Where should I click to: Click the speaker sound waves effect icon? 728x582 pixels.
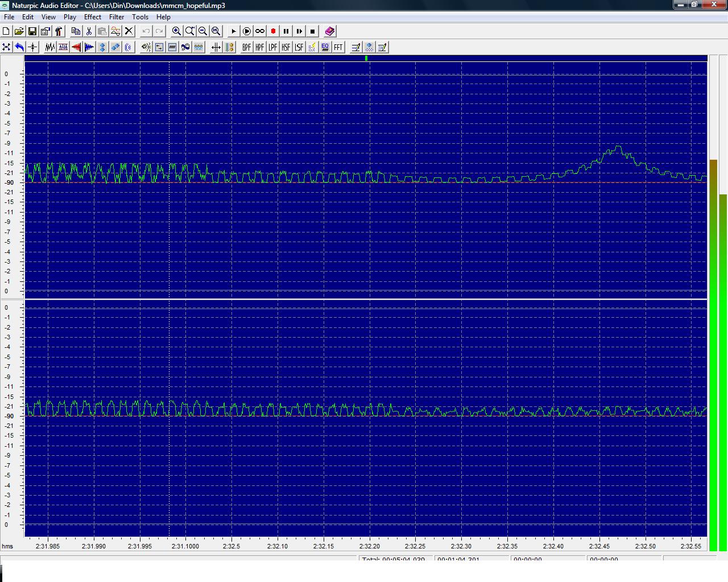click(146, 47)
